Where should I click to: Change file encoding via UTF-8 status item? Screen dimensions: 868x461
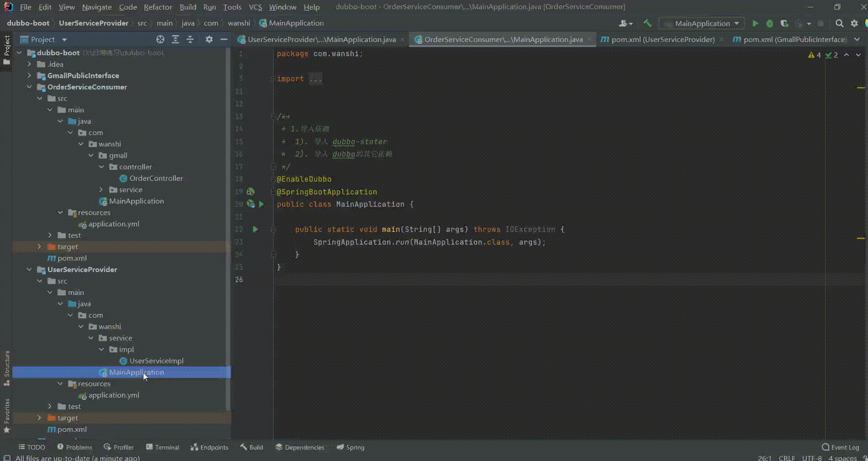click(812, 458)
